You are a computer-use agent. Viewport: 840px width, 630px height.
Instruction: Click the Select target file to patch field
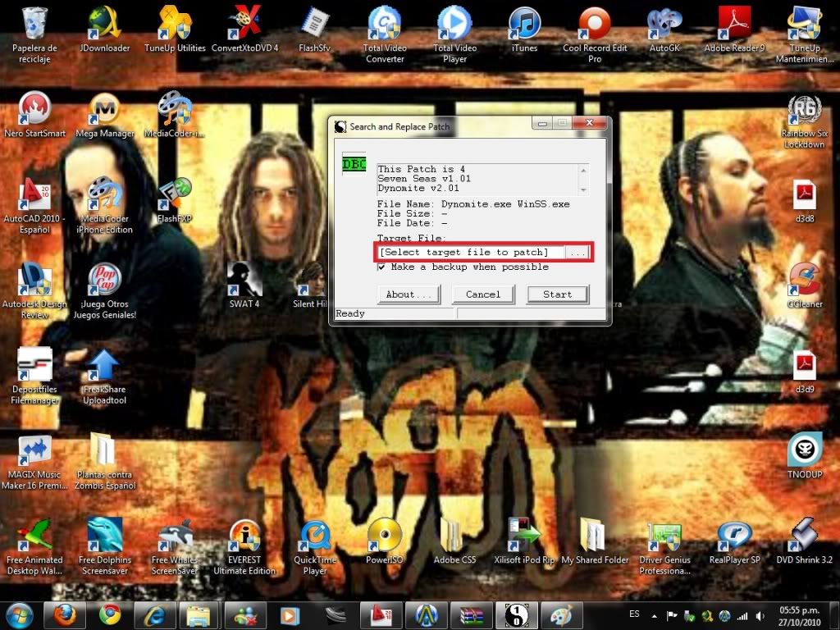[470, 253]
